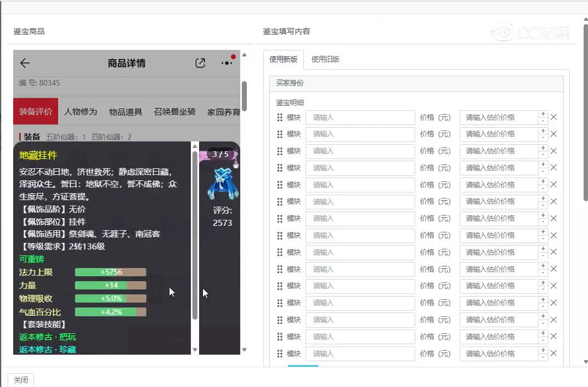The width and height of the screenshot is (588, 387).
Task: Focus the topmost 请输入估价价格 field
Action: click(x=499, y=118)
